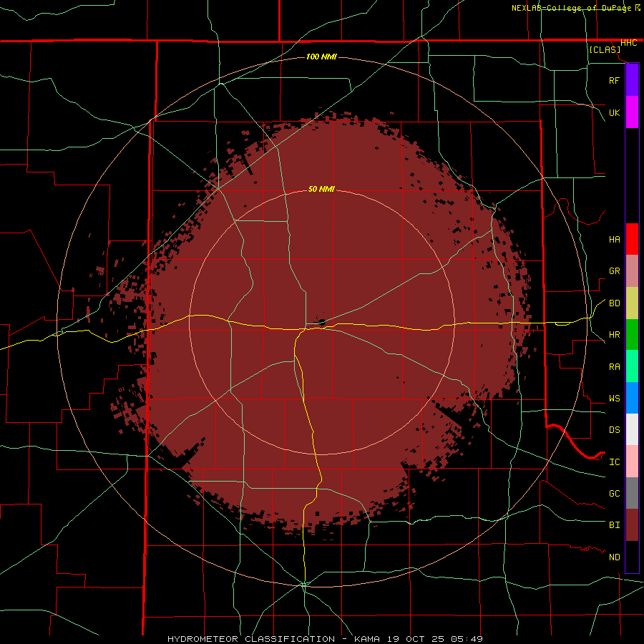Screen dimensions: 644x644
Task: Pick the HR green legend swatch
Action: pos(632,335)
